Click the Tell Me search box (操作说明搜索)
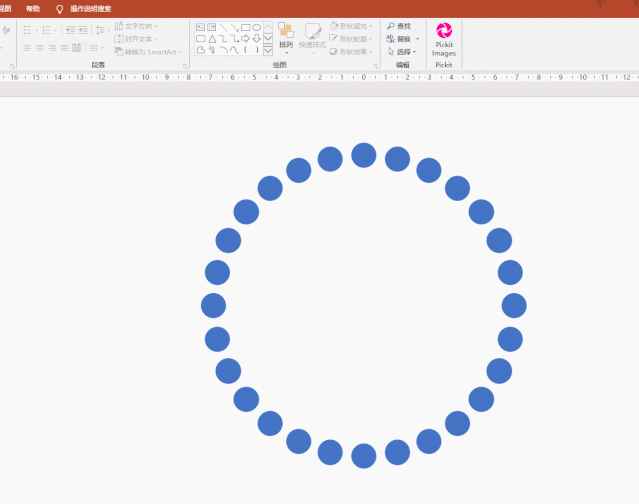 pos(90,8)
